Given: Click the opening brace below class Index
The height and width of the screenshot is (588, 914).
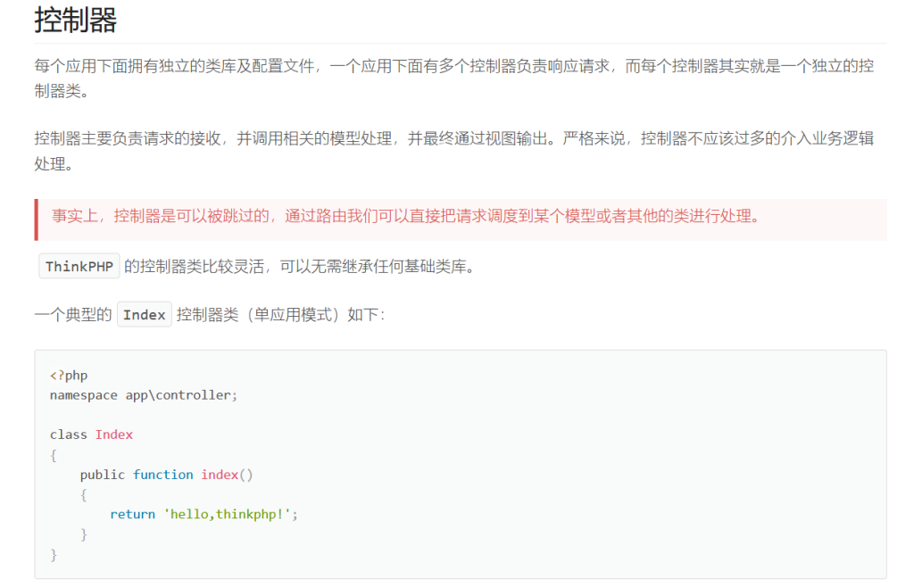Looking at the screenshot, I should coord(54,455).
